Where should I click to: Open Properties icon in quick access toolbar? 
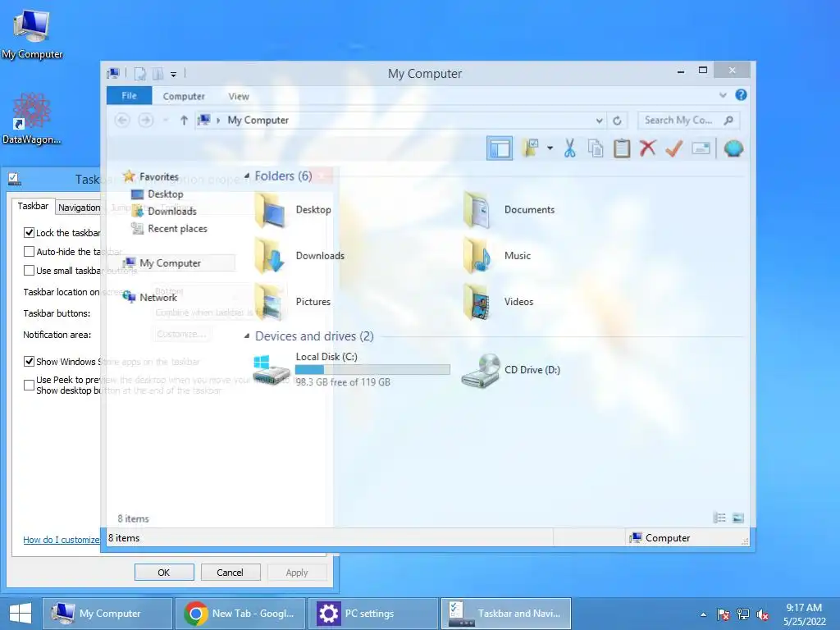coord(139,74)
